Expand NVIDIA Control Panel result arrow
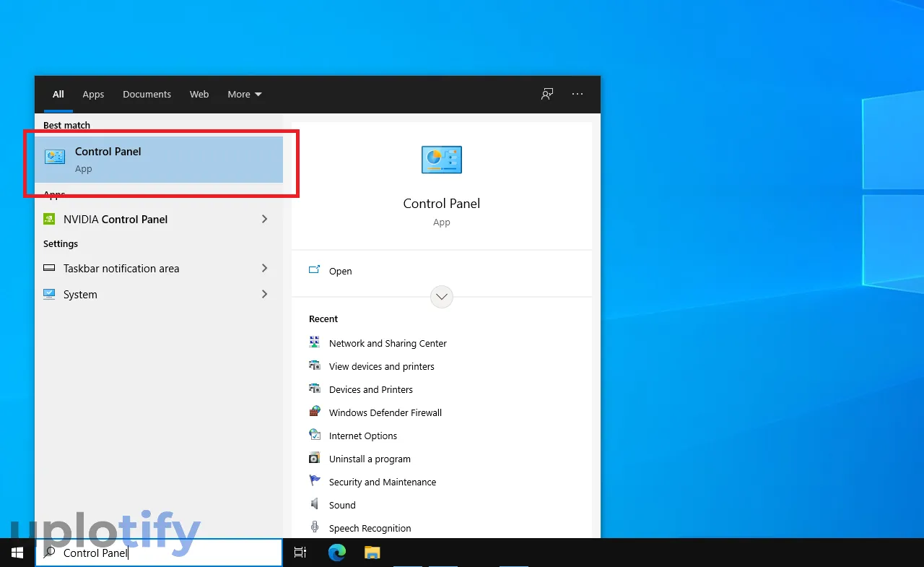924x567 pixels. 265,219
